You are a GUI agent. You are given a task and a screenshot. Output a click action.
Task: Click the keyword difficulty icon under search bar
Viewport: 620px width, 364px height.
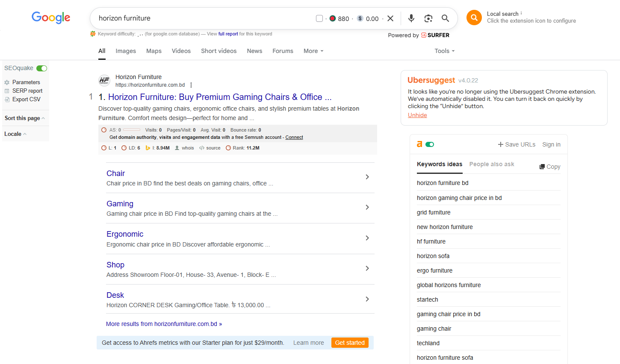click(93, 34)
